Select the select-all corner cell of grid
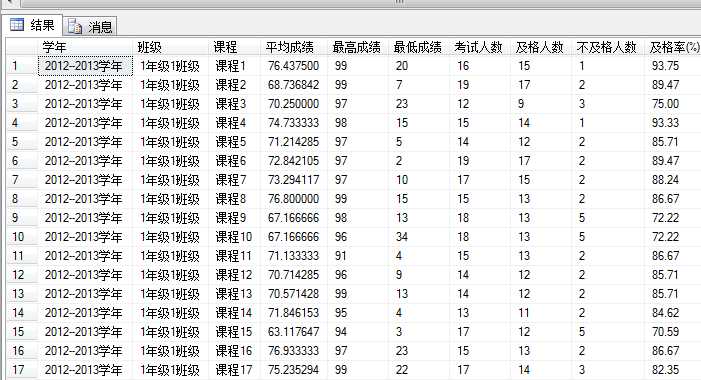Image resolution: width=701 pixels, height=380 pixels. pos(22,47)
